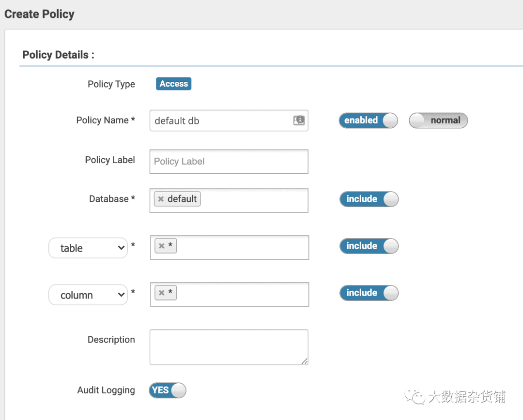
Task: Open the table resource type dropdown
Action: click(x=88, y=248)
